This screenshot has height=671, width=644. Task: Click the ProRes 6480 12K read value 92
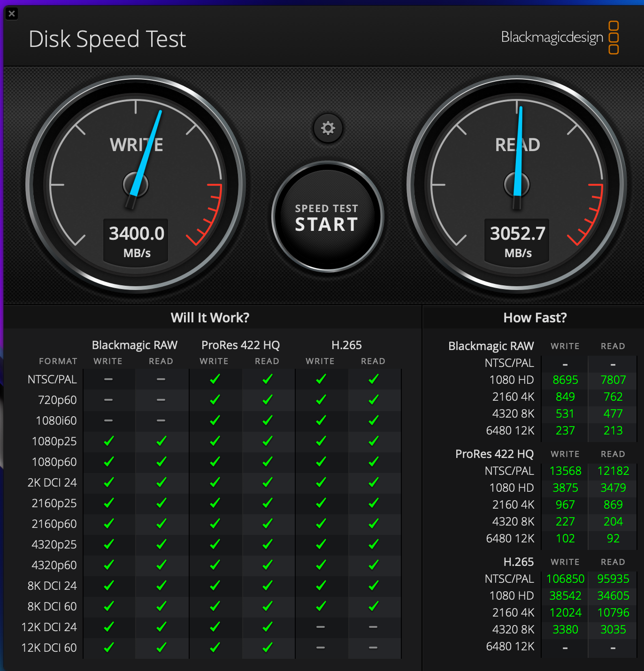pyautogui.click(x=613, y=538)
